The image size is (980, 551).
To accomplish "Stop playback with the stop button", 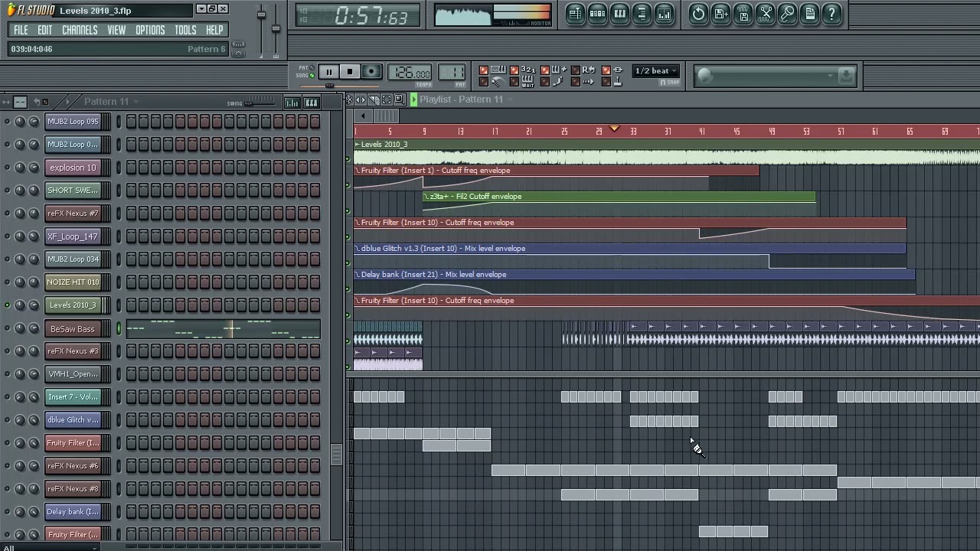I will 349,72.
